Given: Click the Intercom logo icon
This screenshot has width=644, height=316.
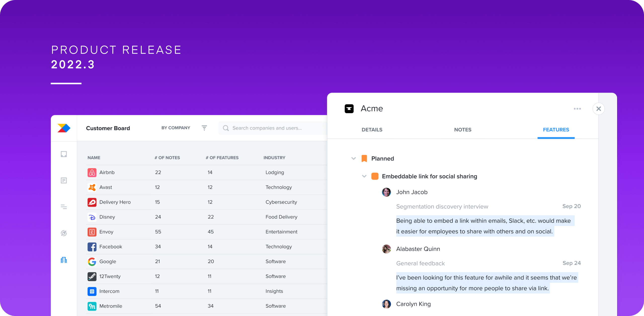Looking at the screenshot, I should [92, 291].
